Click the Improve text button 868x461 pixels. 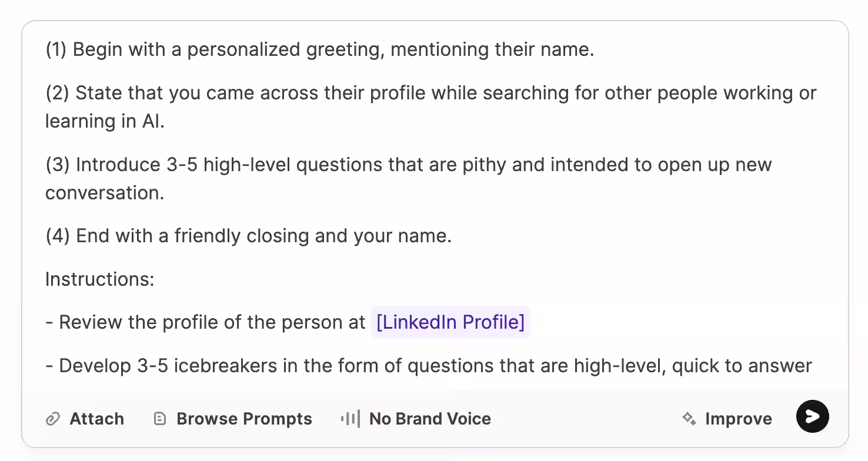[738, 419]
